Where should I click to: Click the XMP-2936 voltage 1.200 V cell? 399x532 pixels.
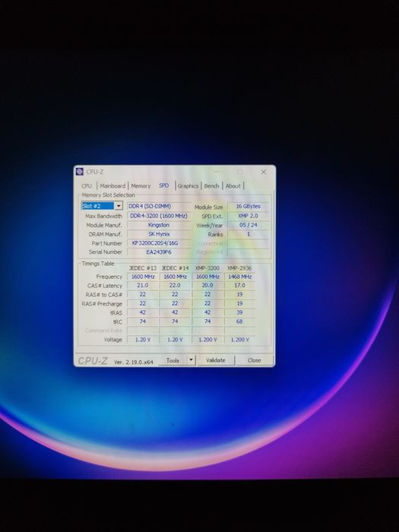[x=239, y=340]
